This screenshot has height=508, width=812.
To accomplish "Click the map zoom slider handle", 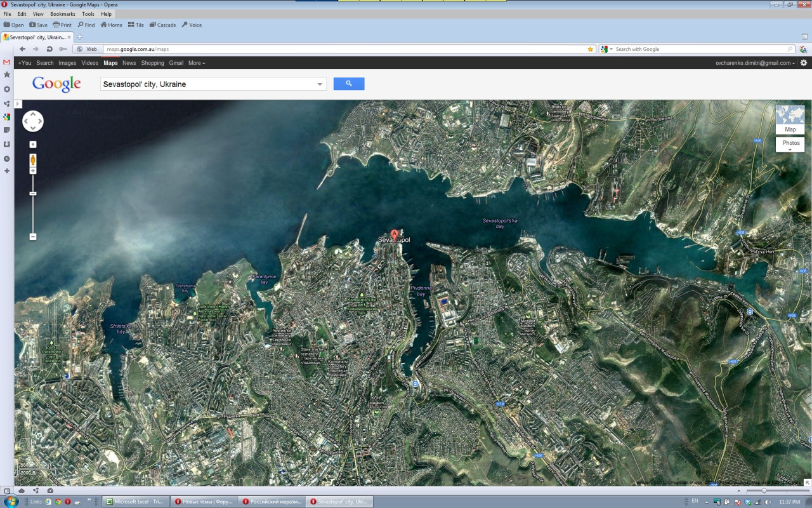I will pyautogui.click(x=33, y=194).
